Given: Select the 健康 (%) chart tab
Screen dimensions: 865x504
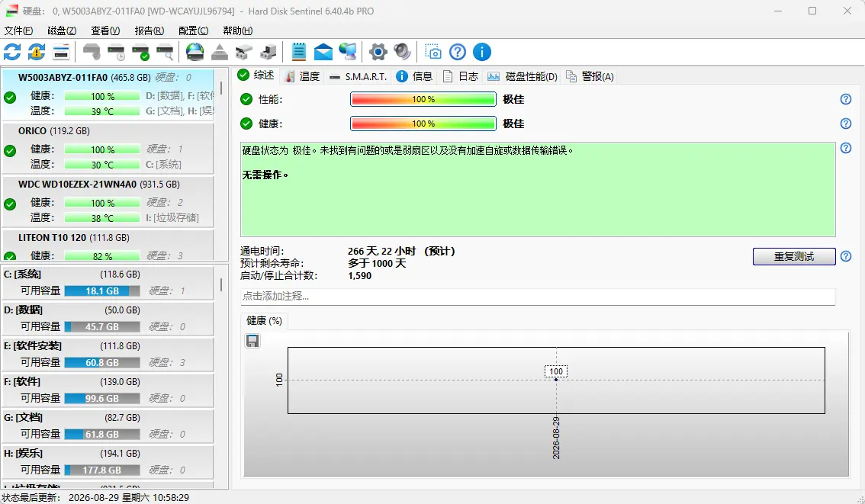Looking at the screenshot, I should [264, 321].
